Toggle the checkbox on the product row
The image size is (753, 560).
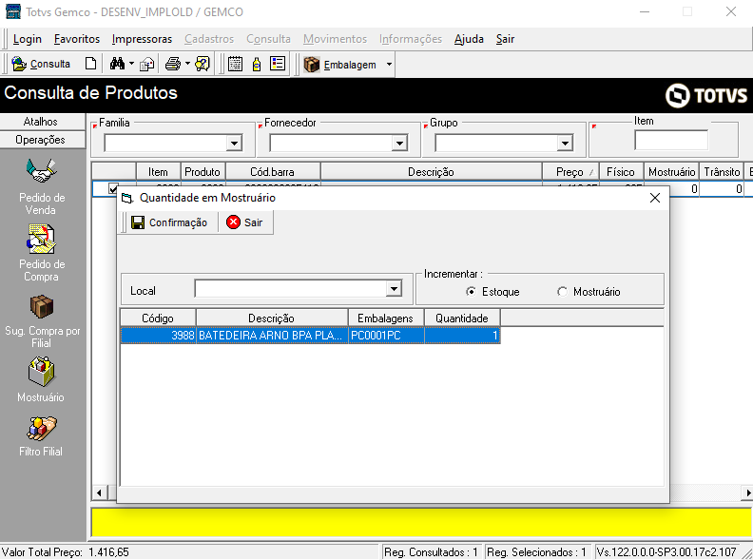coord(113,188)
